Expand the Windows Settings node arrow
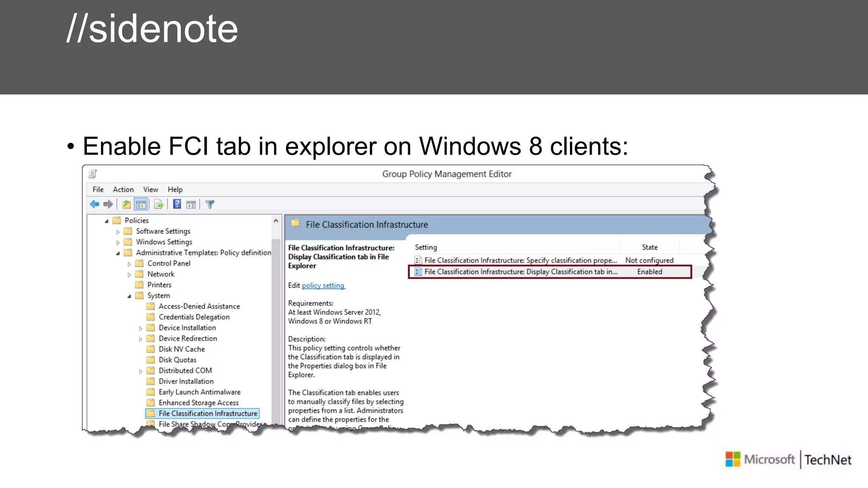868x488 pixels. [118, 243]
